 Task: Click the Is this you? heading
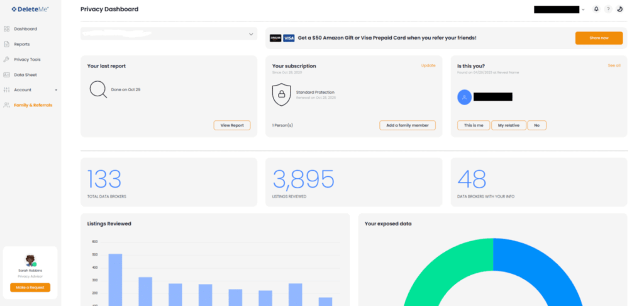click(x=470, y=66)
